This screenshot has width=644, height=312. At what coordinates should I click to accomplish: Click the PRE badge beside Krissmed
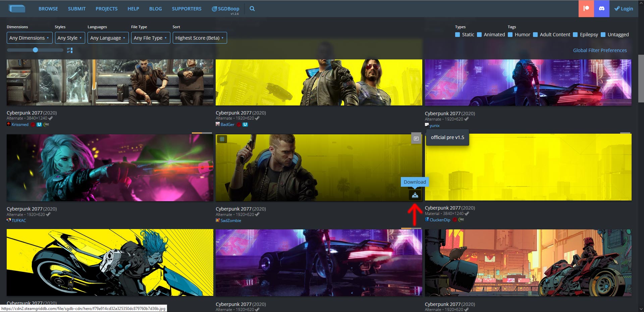46,125
